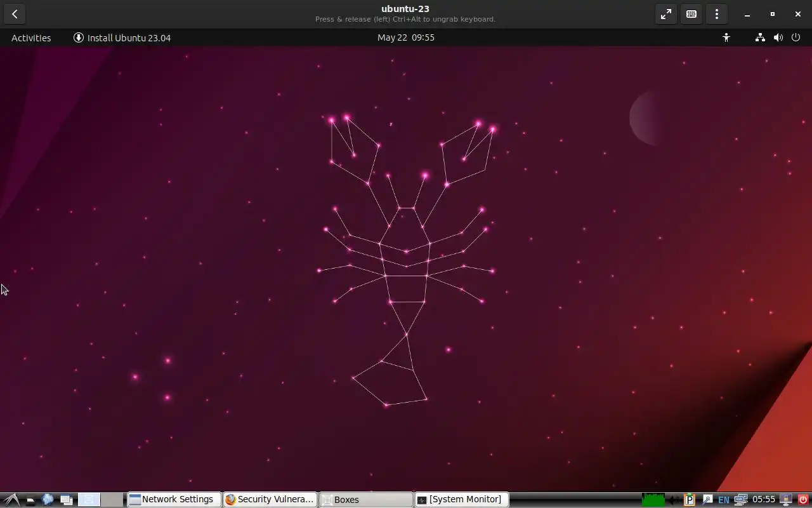Open the three-dot menu in Boxes header

pyautogui.click(x=717, y=14)
